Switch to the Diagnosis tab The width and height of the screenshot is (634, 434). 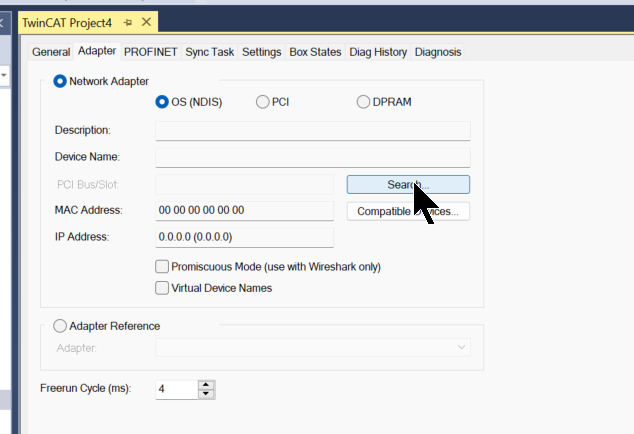tap(438, 52)
